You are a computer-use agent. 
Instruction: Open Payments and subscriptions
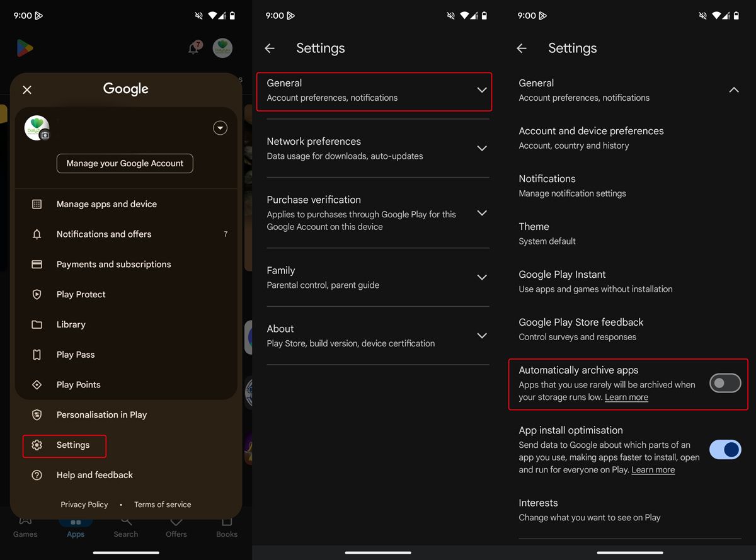113,264
